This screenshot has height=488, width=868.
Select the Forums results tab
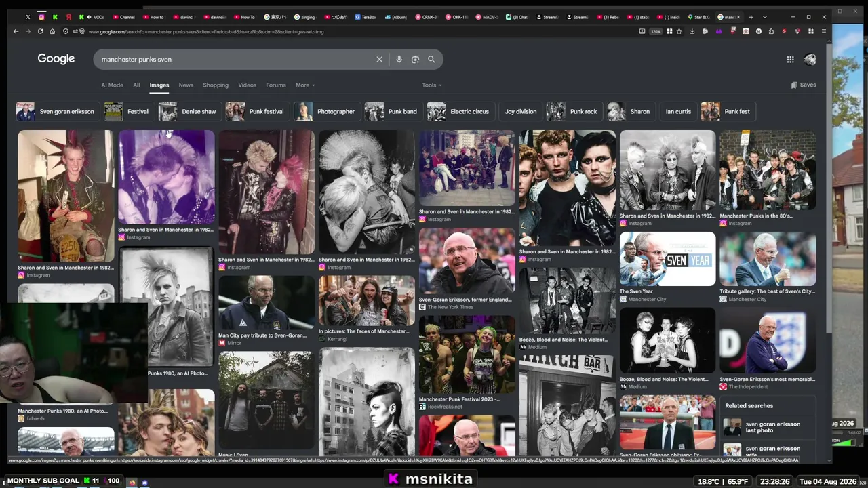276,85
